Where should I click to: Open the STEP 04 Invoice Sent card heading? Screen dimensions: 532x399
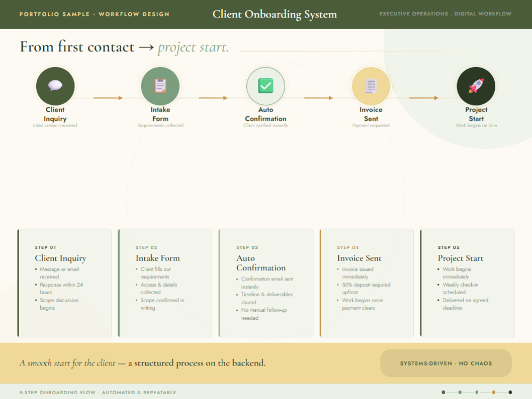tap(359, 258)
